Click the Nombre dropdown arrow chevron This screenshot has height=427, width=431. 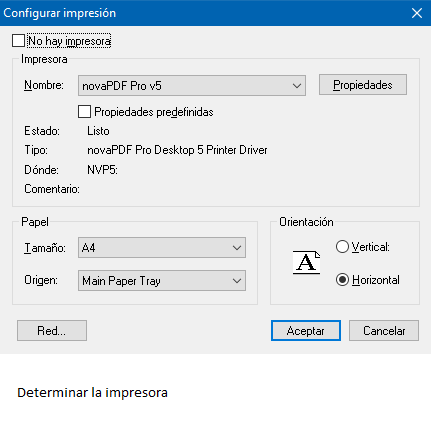pos(297,86)
